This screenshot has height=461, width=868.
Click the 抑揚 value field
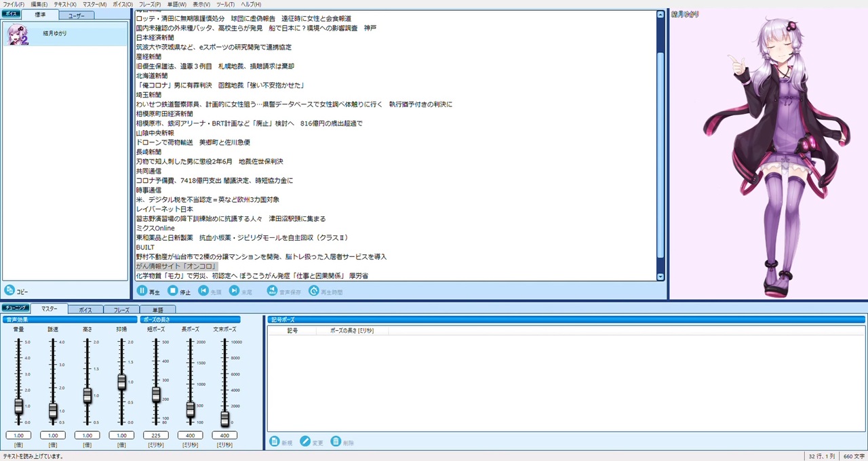(x=121, y=435)
